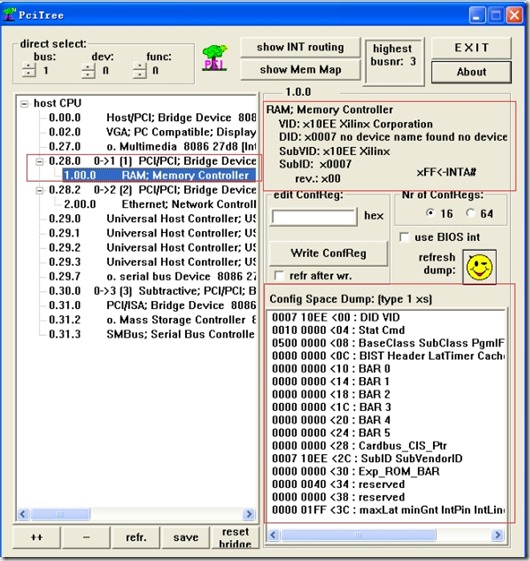
Task: Click the show INT routing button
Action: click(x=300, y=47)
